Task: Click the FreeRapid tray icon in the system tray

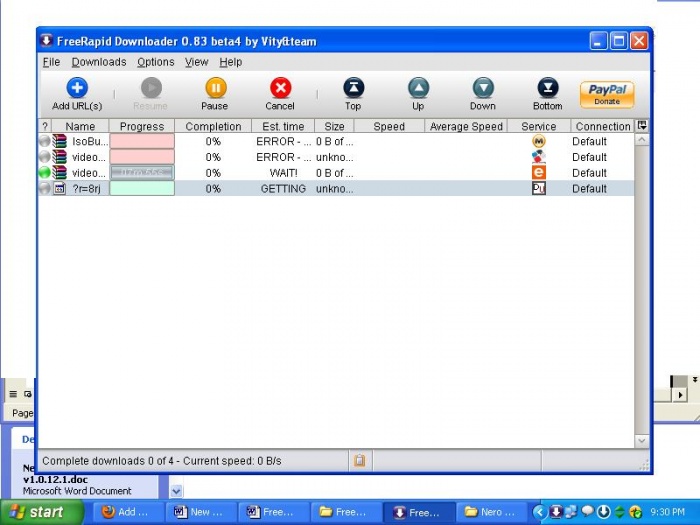Action: pyautogui.click(x=556, y=512)
